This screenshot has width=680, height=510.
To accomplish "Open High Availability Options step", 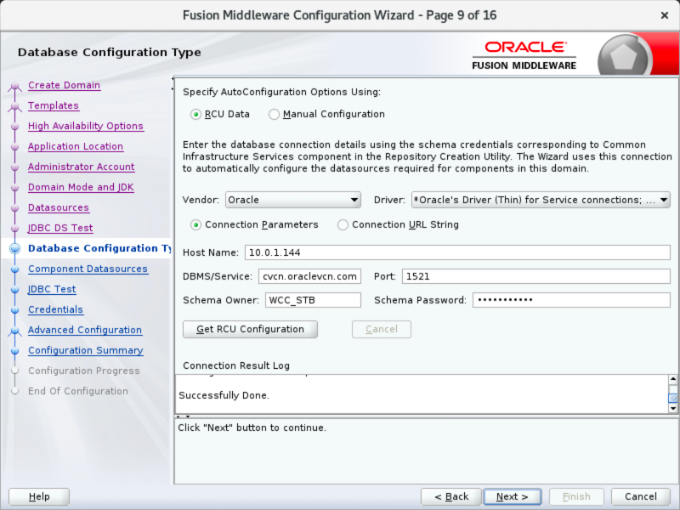I will [85, 126].
